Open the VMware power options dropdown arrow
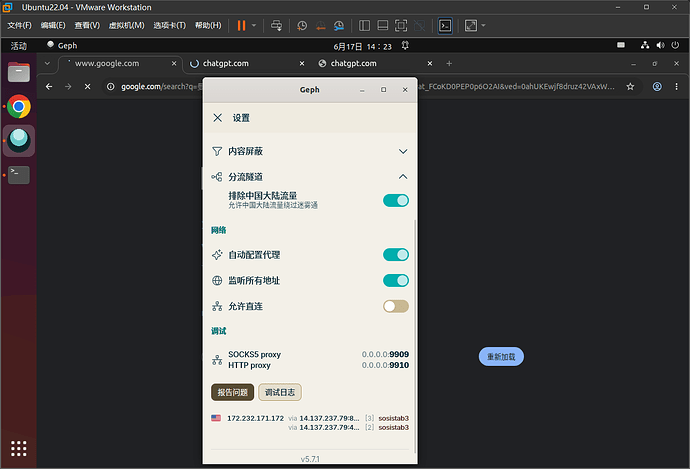Viewport: 690px width, 469px height. click(x=254, y=26)
